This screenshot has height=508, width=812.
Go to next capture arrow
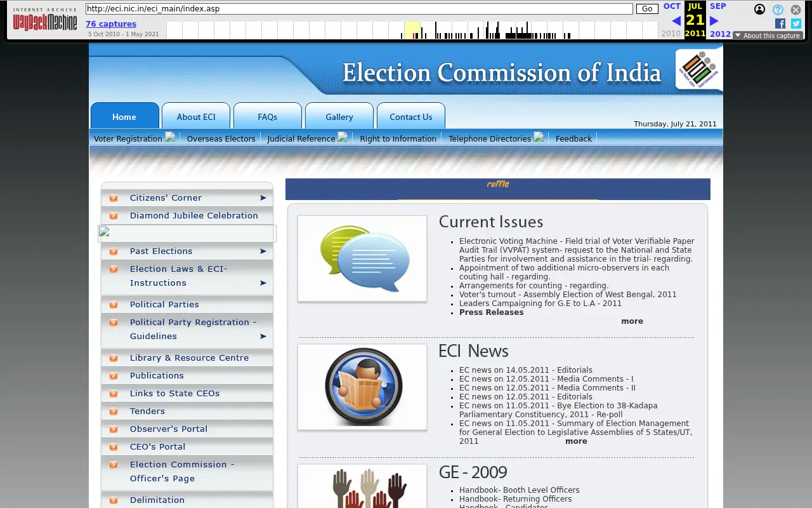pyautogui.click(x=714, y=21)
